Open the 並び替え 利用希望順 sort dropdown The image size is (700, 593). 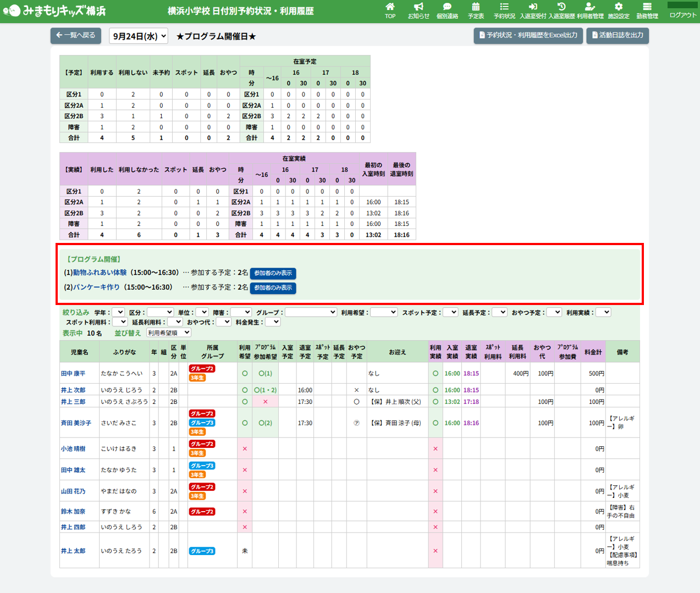[x=168, y=332]
